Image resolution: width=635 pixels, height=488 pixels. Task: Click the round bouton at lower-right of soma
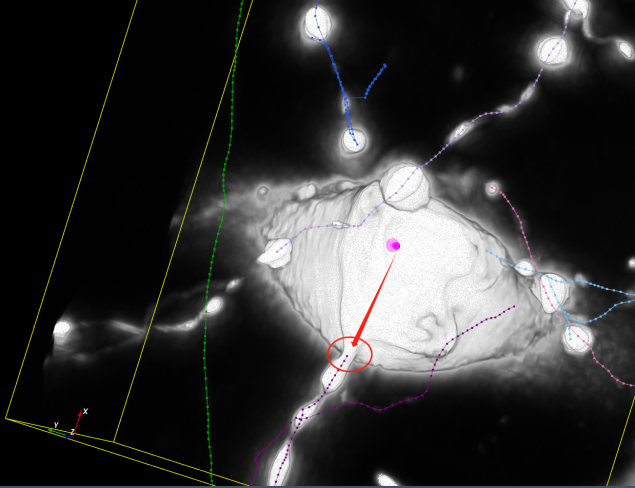click(577, 337)
